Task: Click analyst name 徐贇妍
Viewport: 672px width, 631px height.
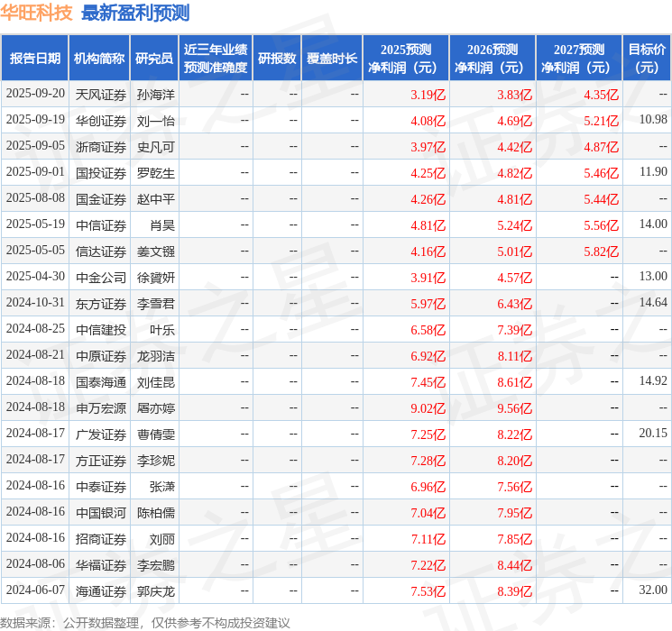Action: tap(155, 277)
